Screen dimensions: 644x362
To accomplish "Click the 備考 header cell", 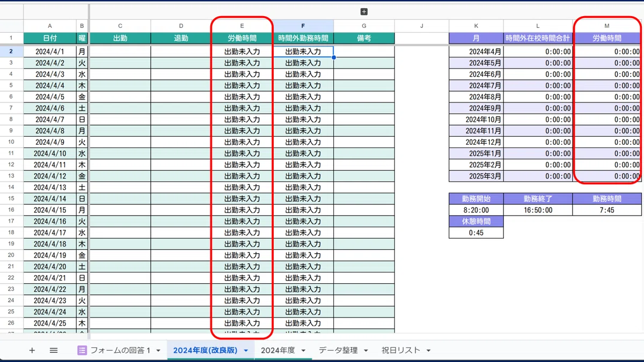I will pos(364,38).
